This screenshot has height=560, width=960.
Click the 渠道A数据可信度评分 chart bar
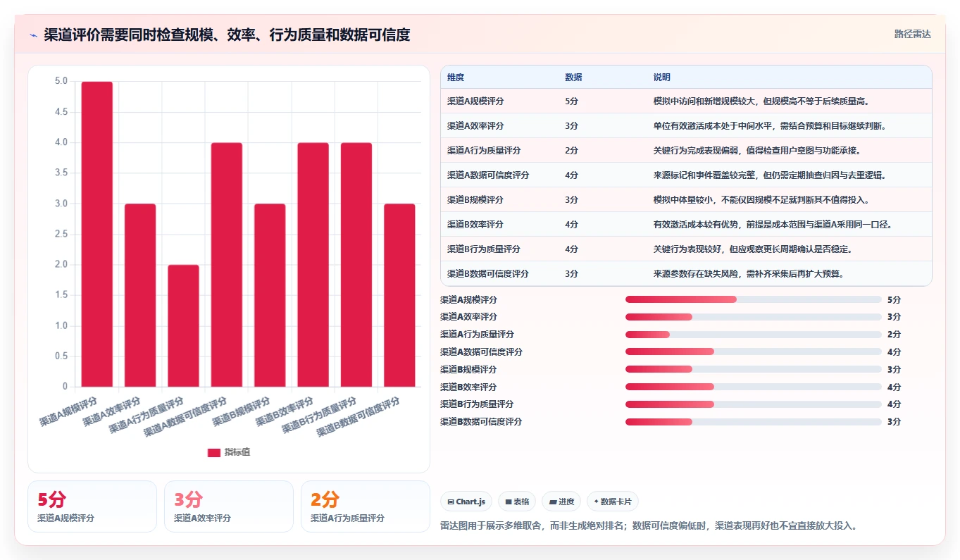[226, 265]
